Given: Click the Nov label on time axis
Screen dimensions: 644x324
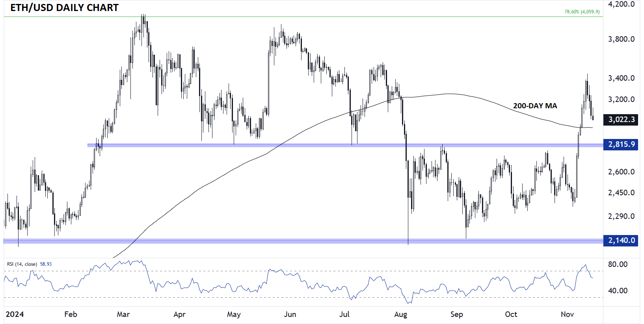Looking at the screenshot, I should [x=567, y=314].
